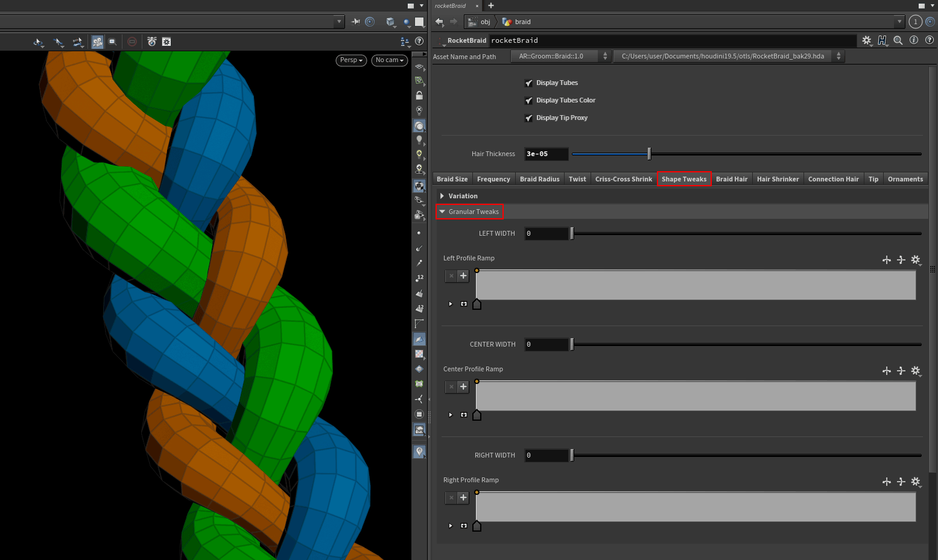Click the second cross icon of Right Profile Ramp
The image size is (938, 560).
[901, 482]
